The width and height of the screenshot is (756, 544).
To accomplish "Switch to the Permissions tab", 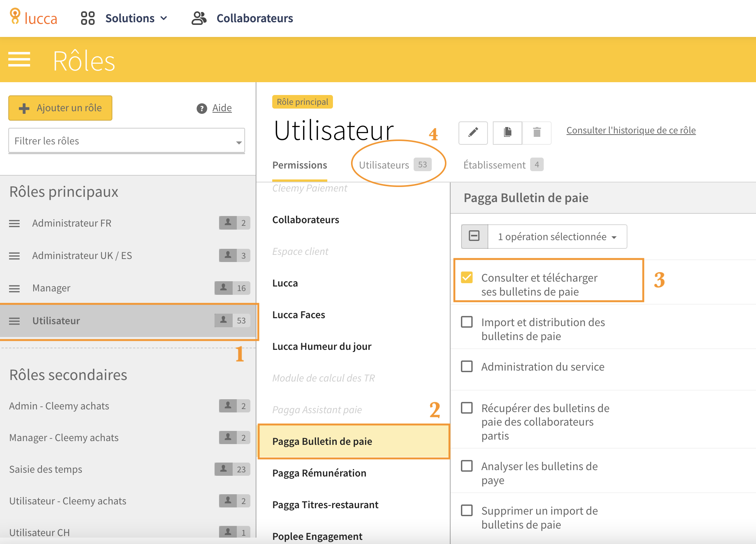I will 300,165.
